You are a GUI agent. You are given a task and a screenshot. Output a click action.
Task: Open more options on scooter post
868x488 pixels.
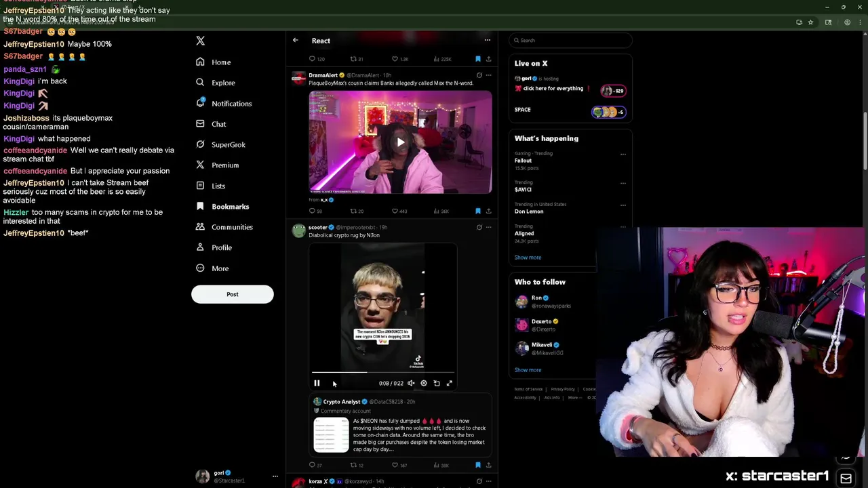(488, 227)
